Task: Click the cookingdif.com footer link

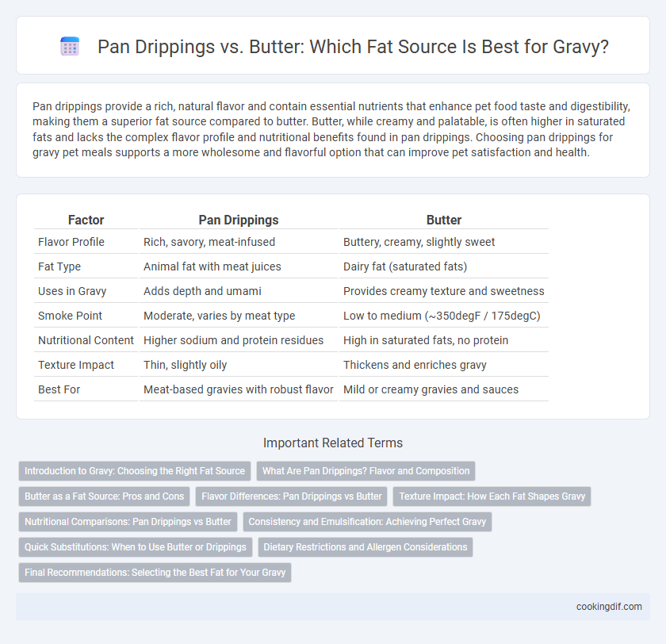Action: (609, 607)
